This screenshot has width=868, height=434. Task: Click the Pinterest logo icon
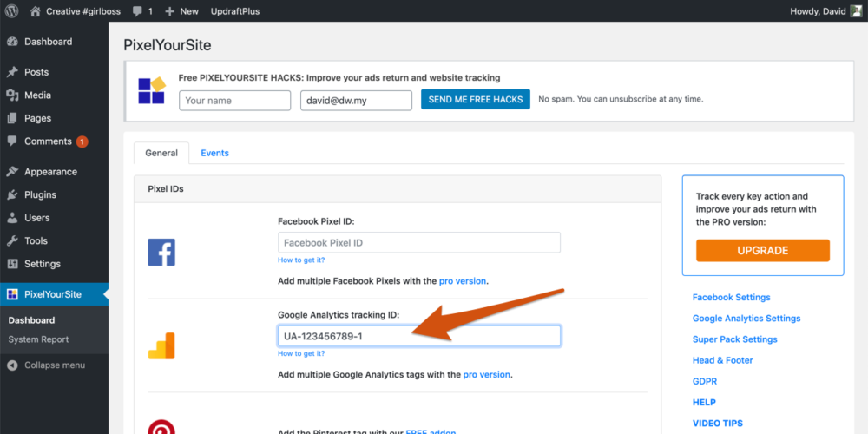click(x=161, y=427)
